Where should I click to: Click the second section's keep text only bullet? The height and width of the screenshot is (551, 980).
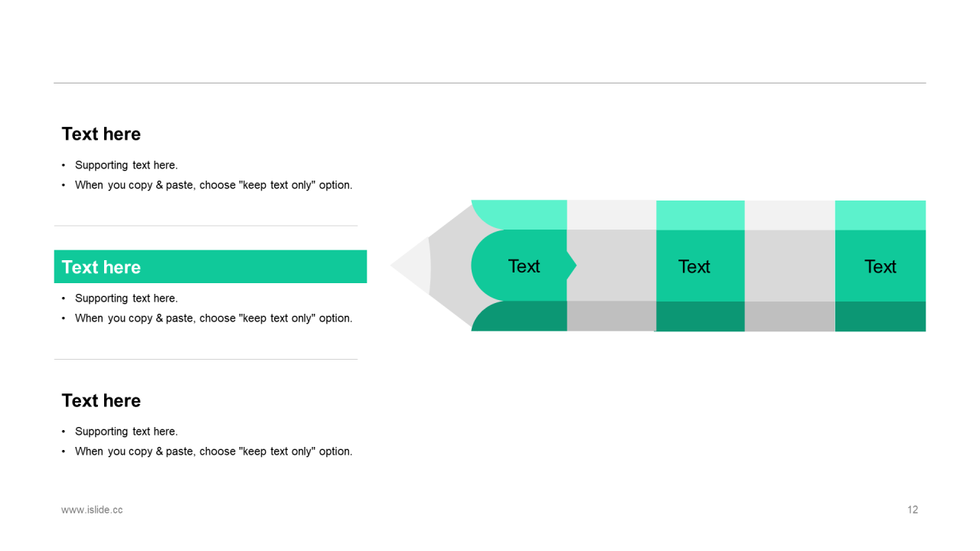tap(214, 318)
